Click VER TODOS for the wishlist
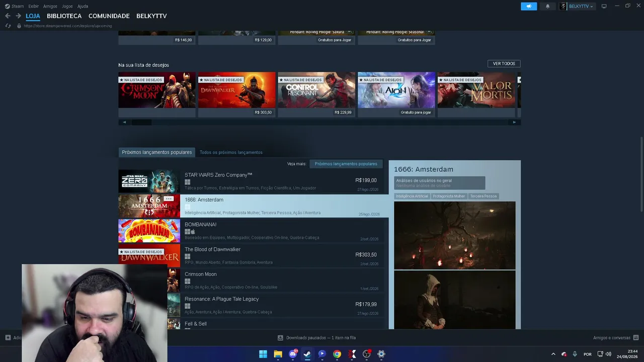Screen dimensions: 644x362 pyautogui.click(x=504, y=64)
